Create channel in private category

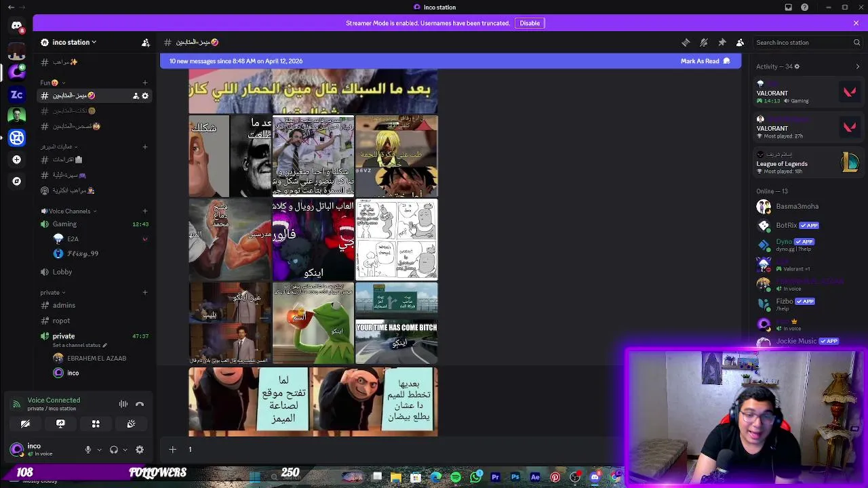pyautogui.click(x=144, y=293)
